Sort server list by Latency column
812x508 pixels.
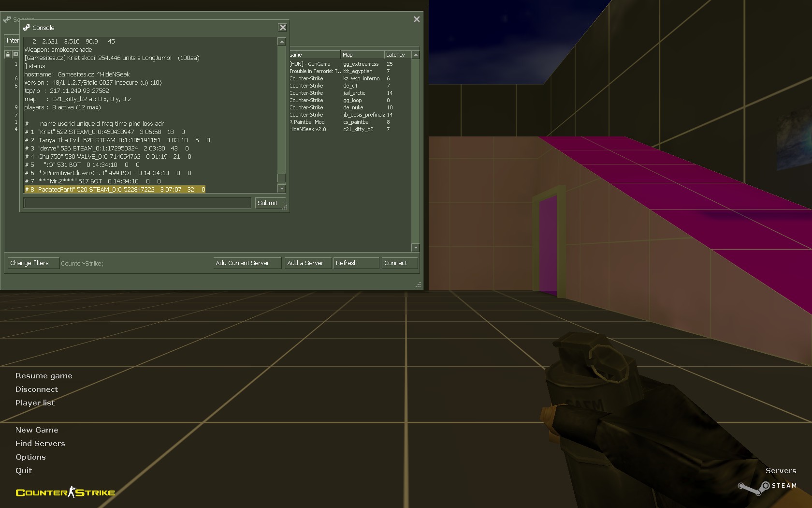(396, 55)
